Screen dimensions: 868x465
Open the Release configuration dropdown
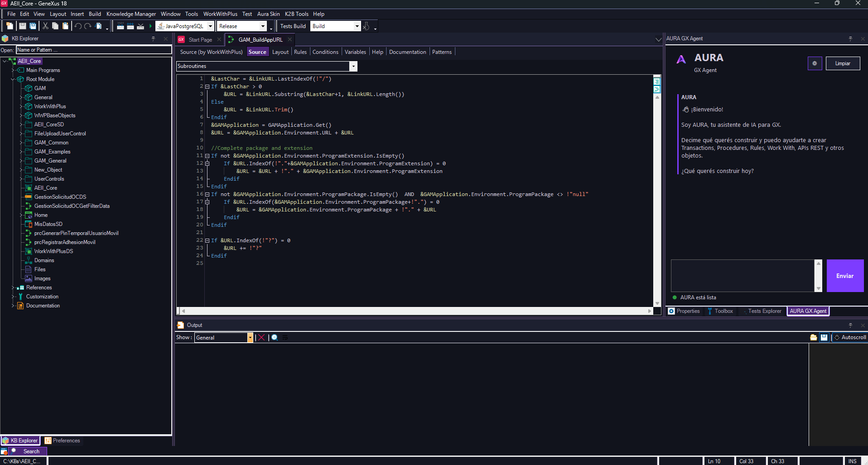(x=263, y=26)
